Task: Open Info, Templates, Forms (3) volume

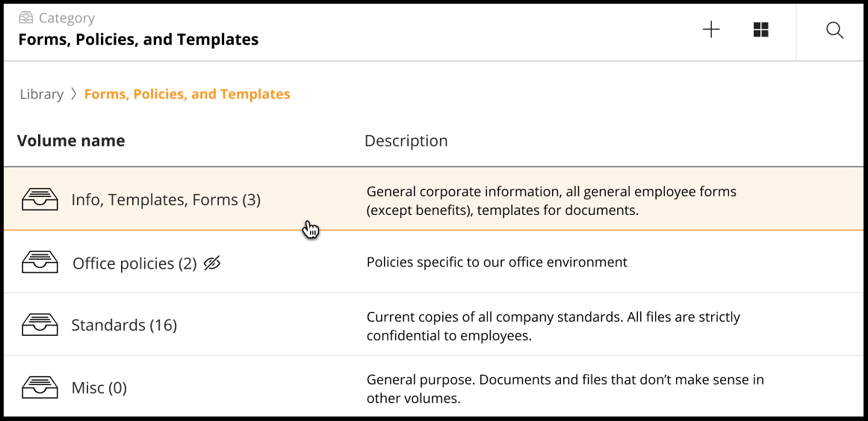Action: (166, 199)
